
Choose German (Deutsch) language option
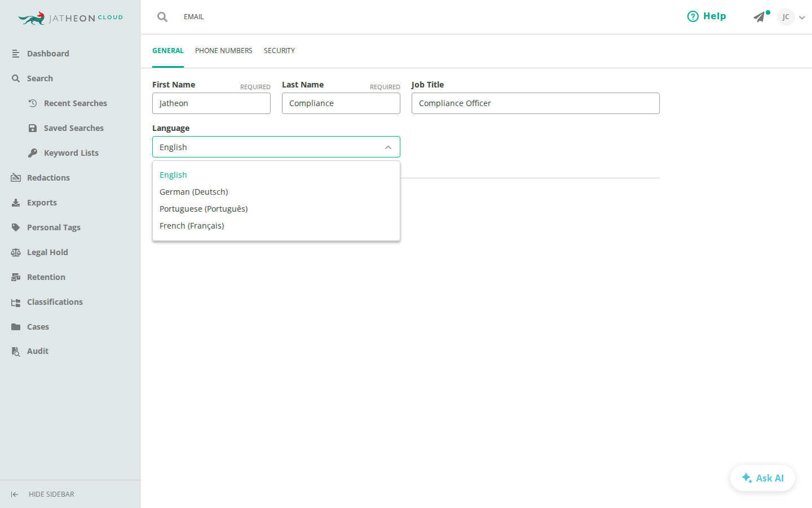click(276, 192)
